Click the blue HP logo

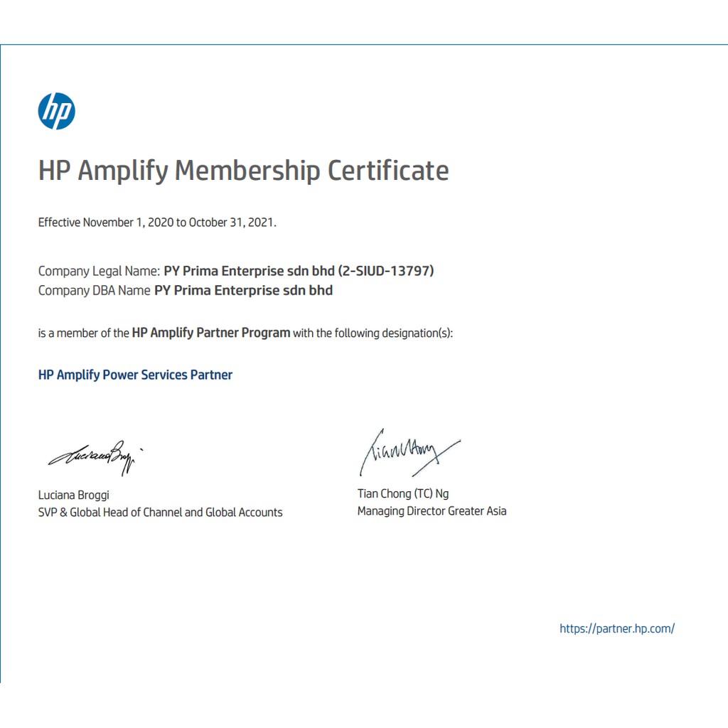(56, 112)
